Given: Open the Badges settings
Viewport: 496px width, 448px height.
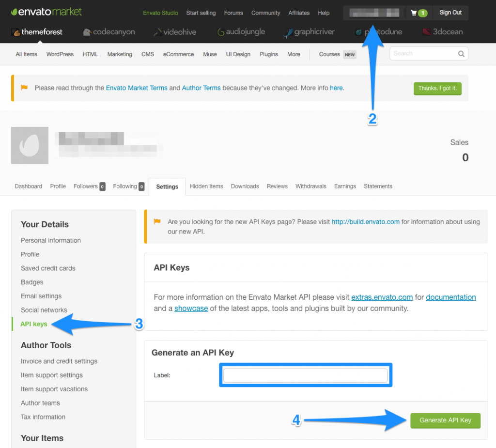Looking at the screenshot, I should pos(32,282).
